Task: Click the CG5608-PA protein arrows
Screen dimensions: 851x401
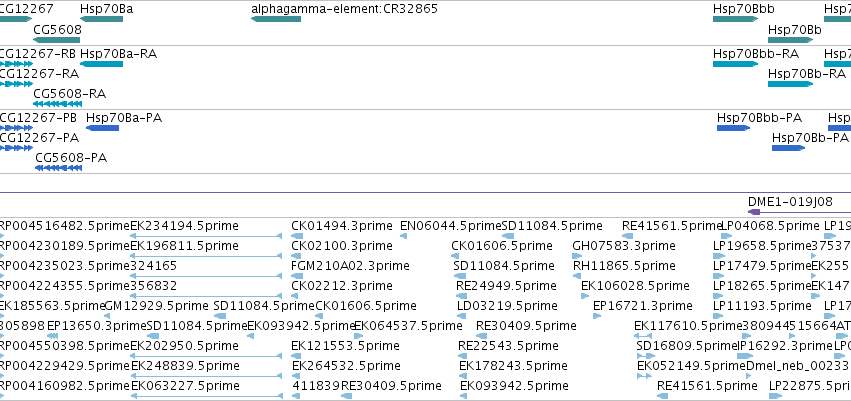Action: 59,168
